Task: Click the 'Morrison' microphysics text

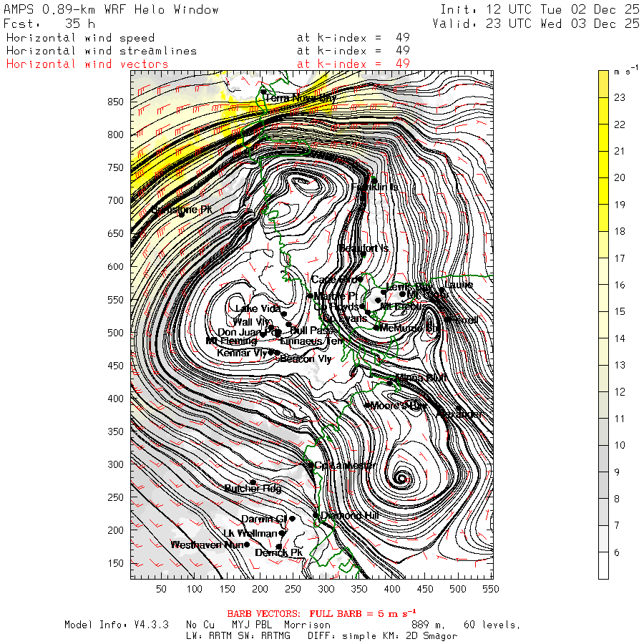Action: [x=307, y=625]
